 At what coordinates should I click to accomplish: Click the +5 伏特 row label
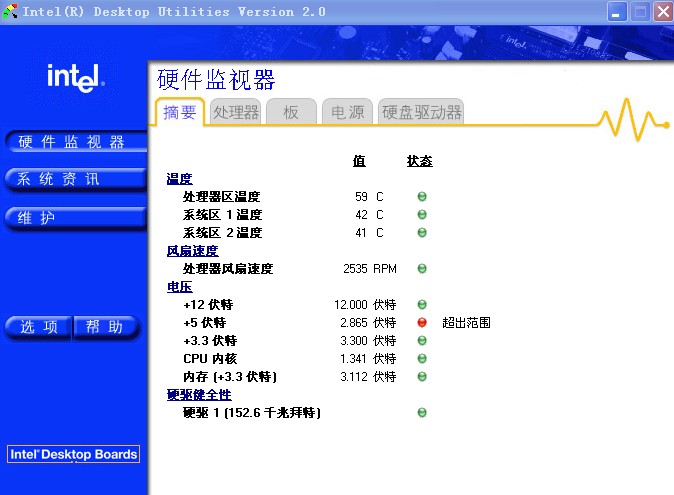click(205, 323)
